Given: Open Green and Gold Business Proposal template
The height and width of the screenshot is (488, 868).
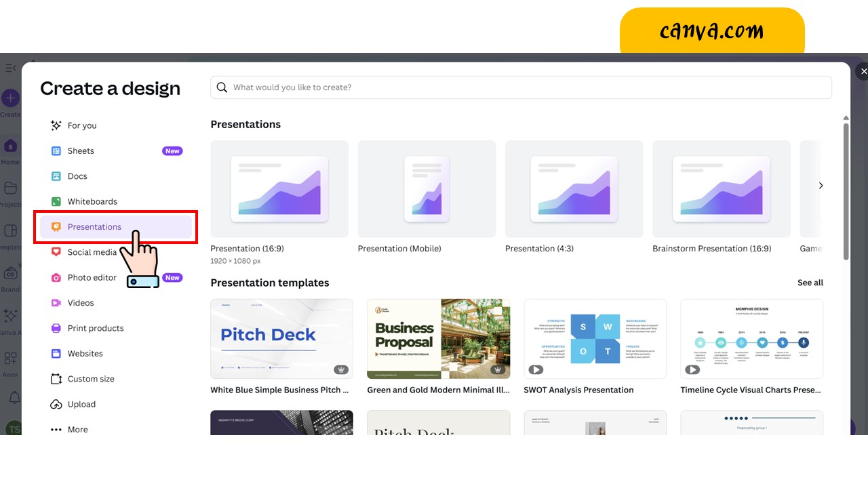Looking at the screenshot, I should 439,339.
